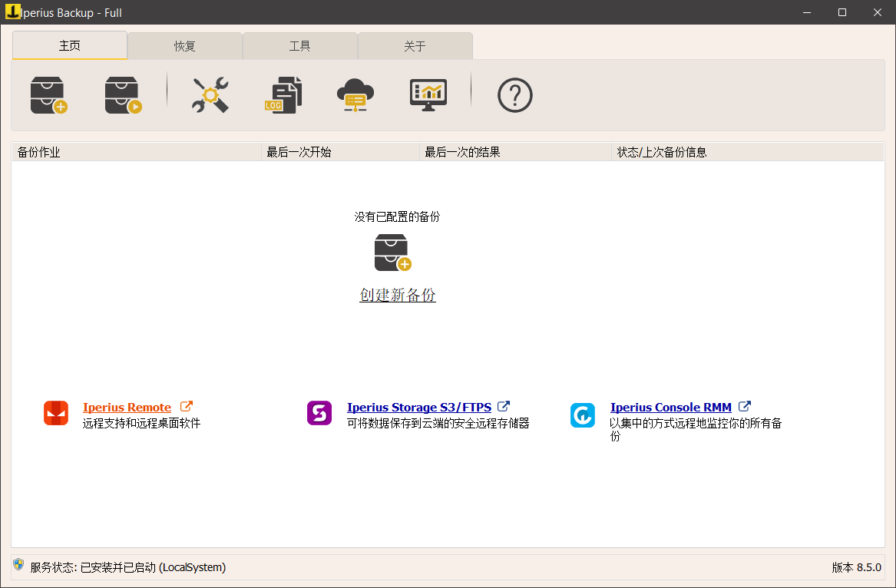Open the Iperius Remote link
This screenshot has width=896, height=588.
[127, 408]
